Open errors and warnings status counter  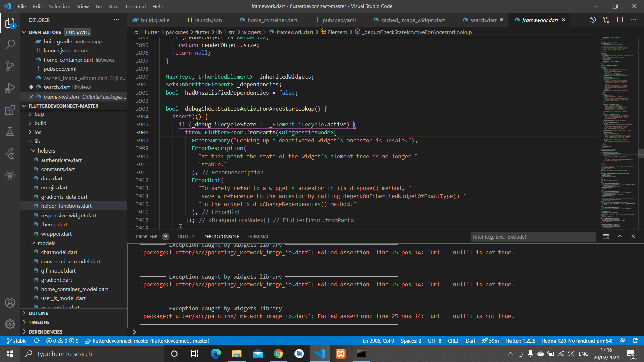click(x=62, y=341)
